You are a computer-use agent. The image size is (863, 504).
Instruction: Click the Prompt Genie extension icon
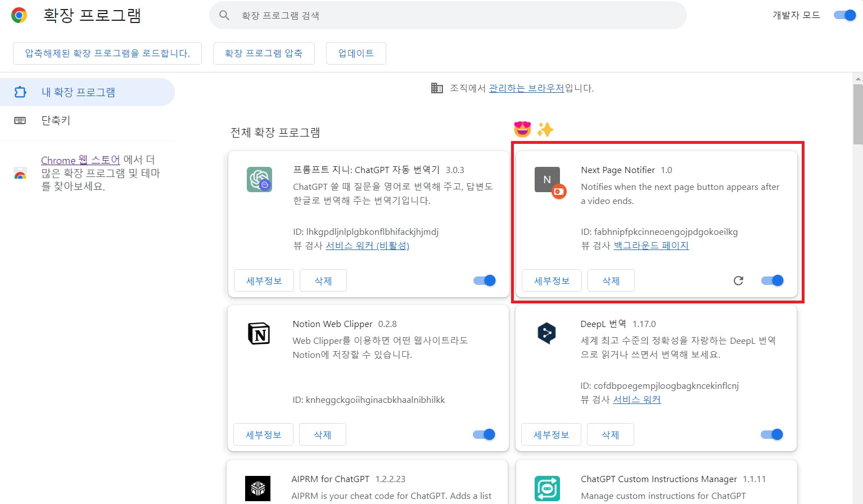click(x=259, y=180)
